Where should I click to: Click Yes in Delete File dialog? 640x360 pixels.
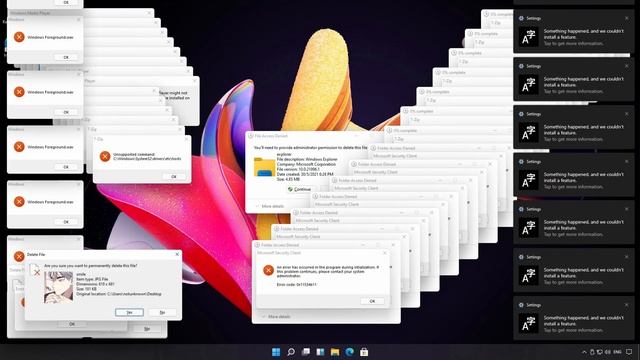tap(129, 312)
